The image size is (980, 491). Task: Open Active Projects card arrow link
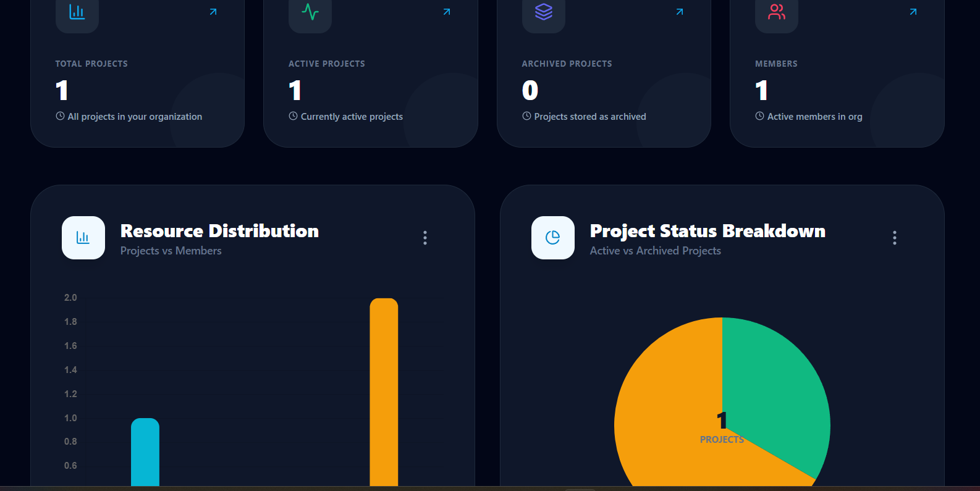447,12
